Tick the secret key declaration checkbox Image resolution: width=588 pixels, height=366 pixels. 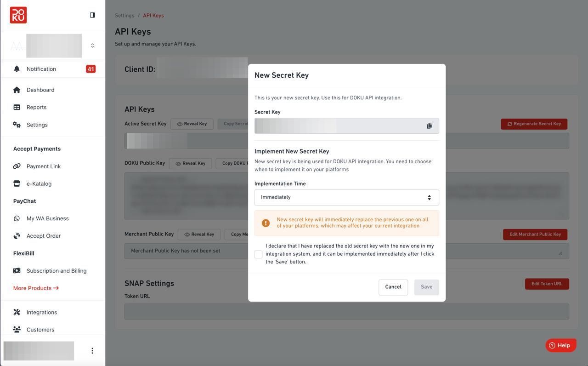[x=259, y=254]
